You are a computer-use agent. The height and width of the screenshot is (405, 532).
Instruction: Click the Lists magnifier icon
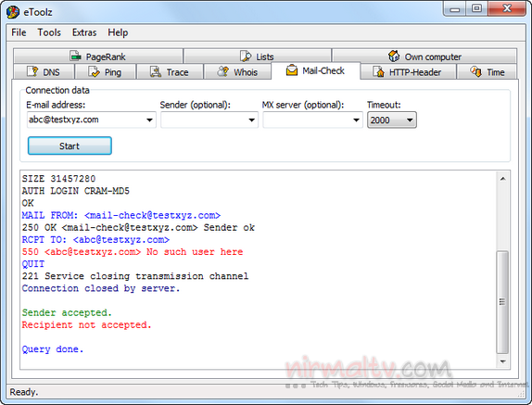tap(246, 56)
